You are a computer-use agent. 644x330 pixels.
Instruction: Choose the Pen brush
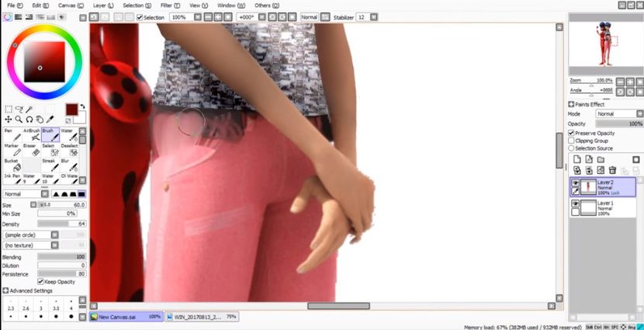(x=12, y=135)
